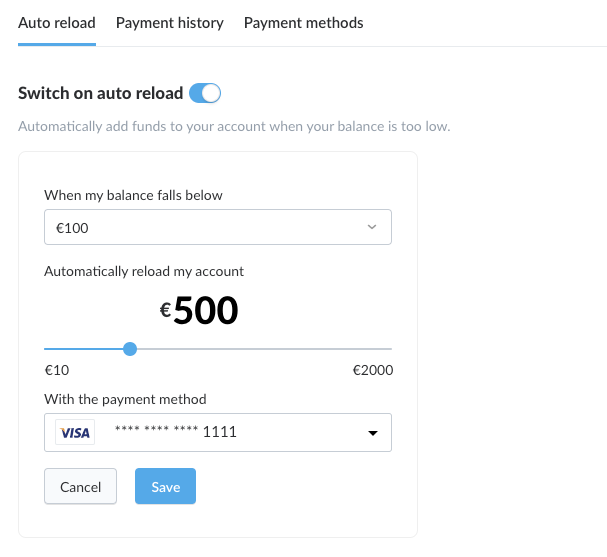Select the Auto reload tab
The height and width of the screenshot is (557, 607).
click(x=57, y=23)
